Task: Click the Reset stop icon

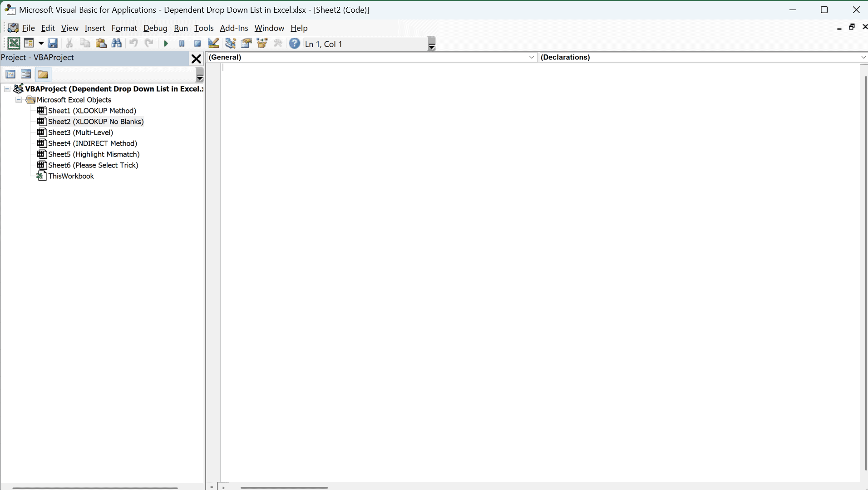Action: pos(197,44)
